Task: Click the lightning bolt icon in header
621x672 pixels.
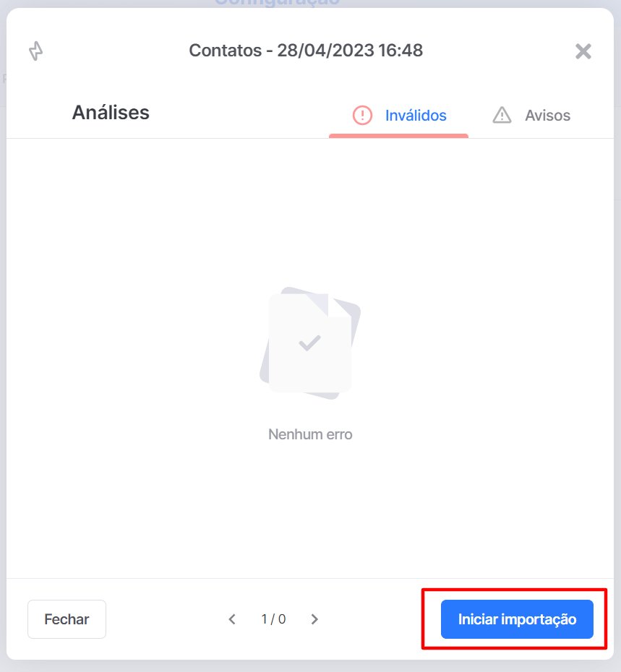Action: (x=35, y=51)
